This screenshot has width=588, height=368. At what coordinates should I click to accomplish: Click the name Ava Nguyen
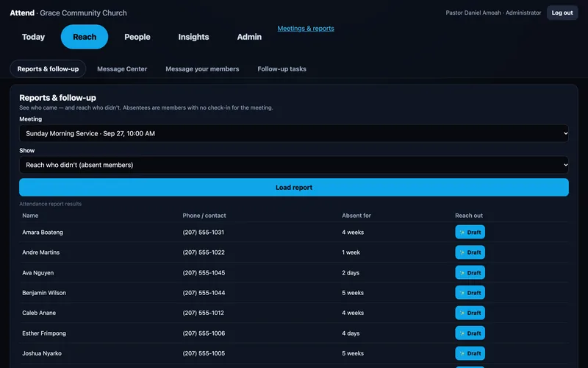[38, 273]
